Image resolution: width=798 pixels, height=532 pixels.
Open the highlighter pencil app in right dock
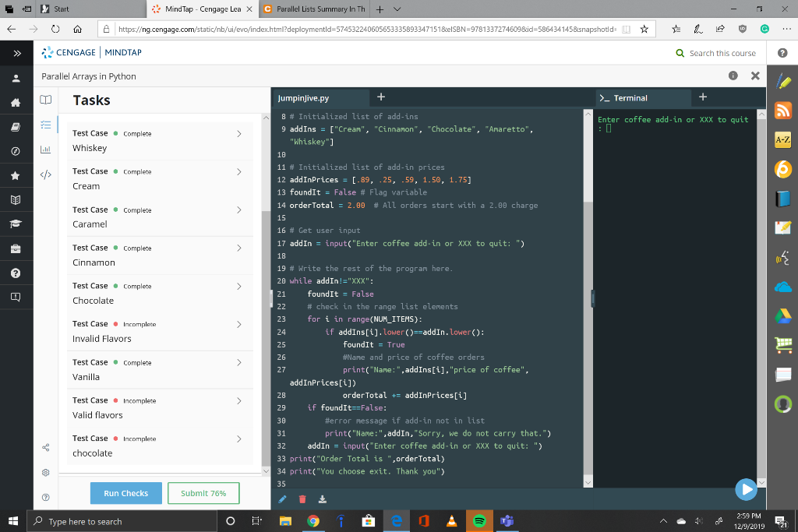point(783,81)
